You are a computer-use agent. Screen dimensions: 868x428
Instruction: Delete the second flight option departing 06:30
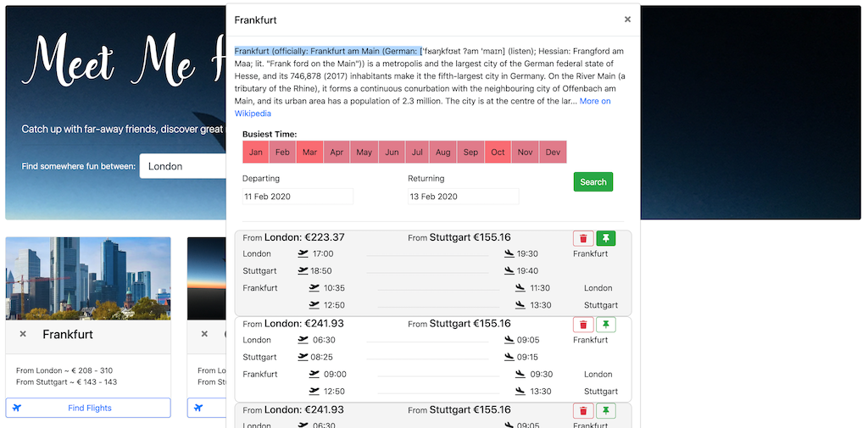coord(583,325)
